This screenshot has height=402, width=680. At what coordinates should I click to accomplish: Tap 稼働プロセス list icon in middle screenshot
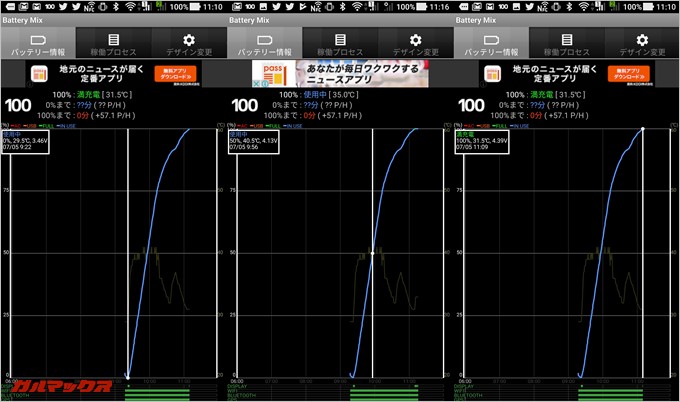pos(340,39)
